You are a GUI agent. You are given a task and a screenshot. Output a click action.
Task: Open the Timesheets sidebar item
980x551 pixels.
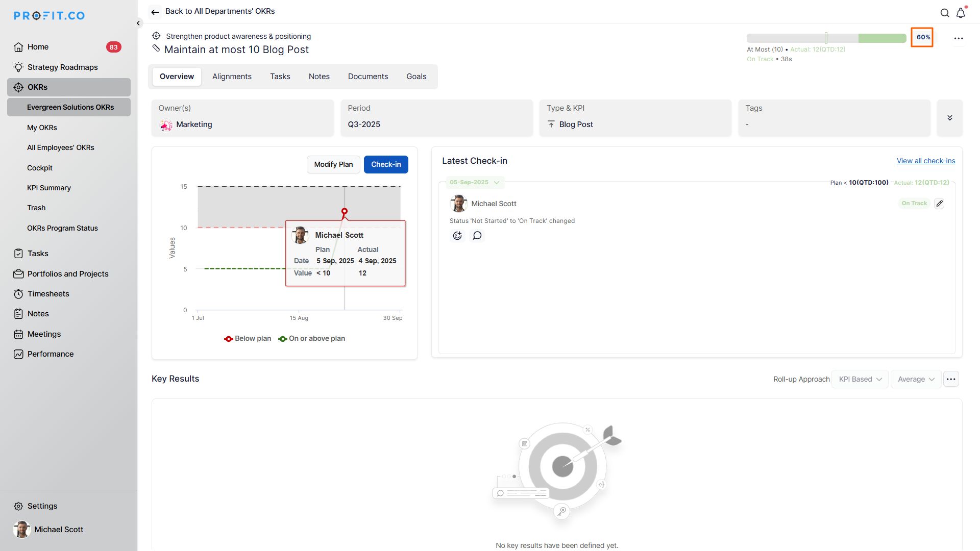click(48, 294)
